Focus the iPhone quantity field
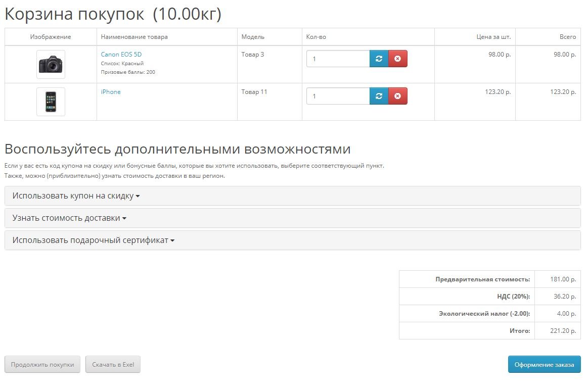587x392 pixels. [x=338, y=96]
